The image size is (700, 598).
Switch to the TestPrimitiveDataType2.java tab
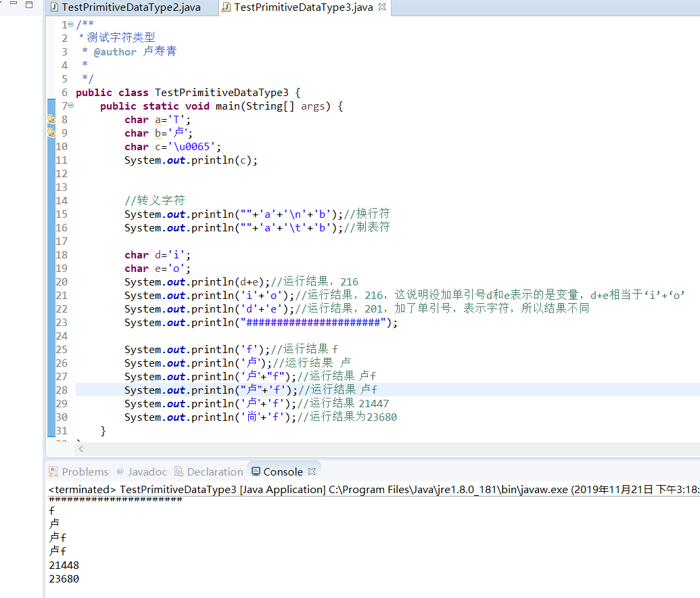click(x=125, y=7)
